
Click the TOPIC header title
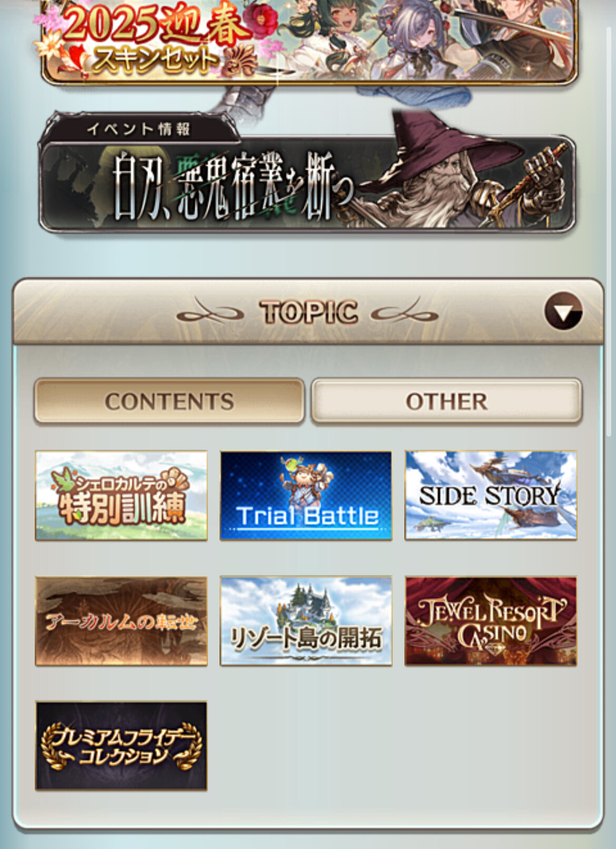point(309,312)
